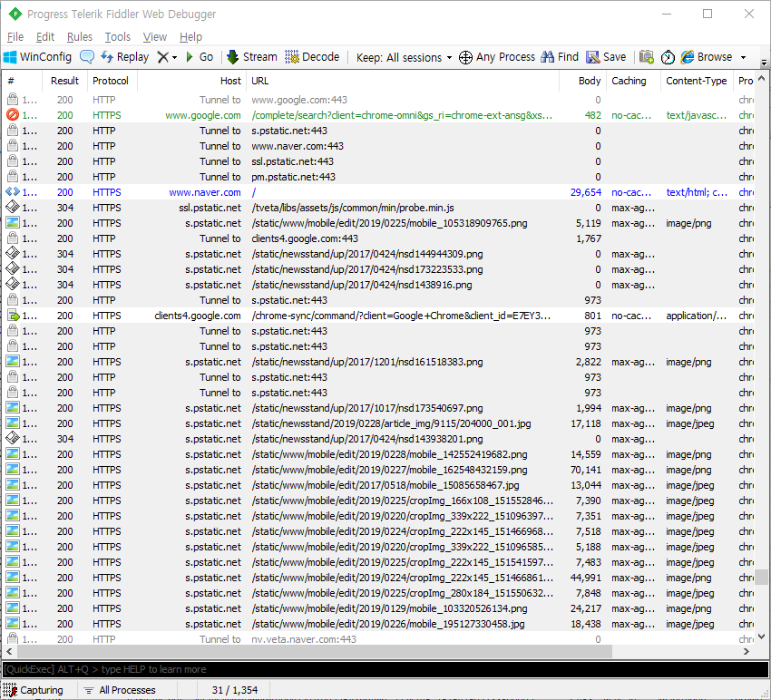Toggle Decode mode
Image resolution: width=771 pixels, height=700 pixels.
[x=312, y=57]
